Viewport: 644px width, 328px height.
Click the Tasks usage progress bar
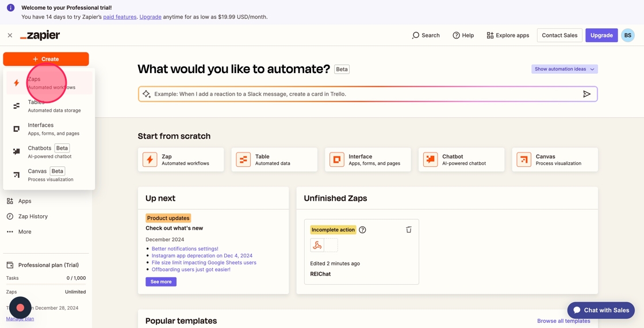(46, 284)
